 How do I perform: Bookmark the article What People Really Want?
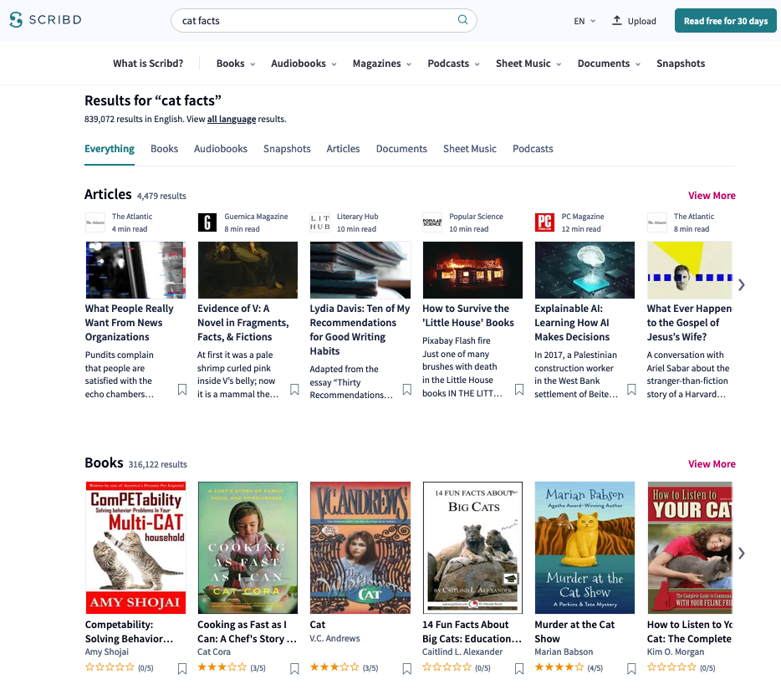tap(182, 390)
